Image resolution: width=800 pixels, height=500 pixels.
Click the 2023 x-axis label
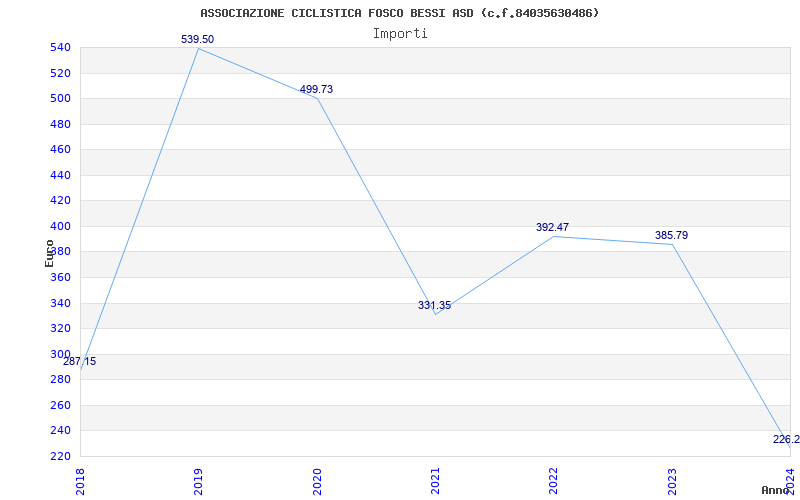point(671,482)
